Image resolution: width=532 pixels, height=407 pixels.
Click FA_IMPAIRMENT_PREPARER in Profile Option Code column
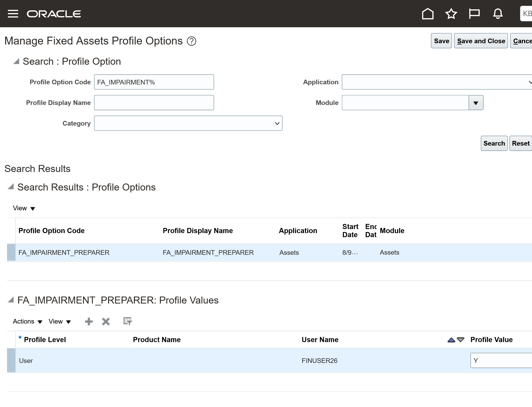pyautogui.click(x=64, y=252)
